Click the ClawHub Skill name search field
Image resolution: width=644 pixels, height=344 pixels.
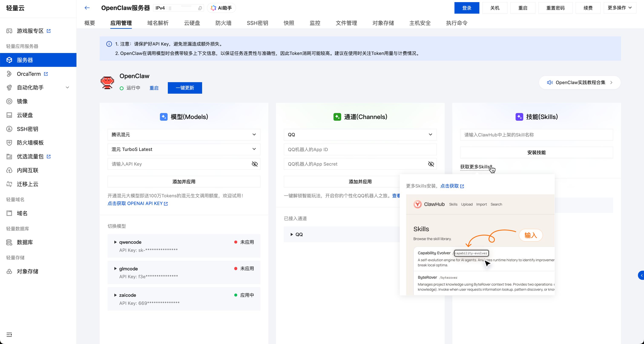tap(536, 135)
